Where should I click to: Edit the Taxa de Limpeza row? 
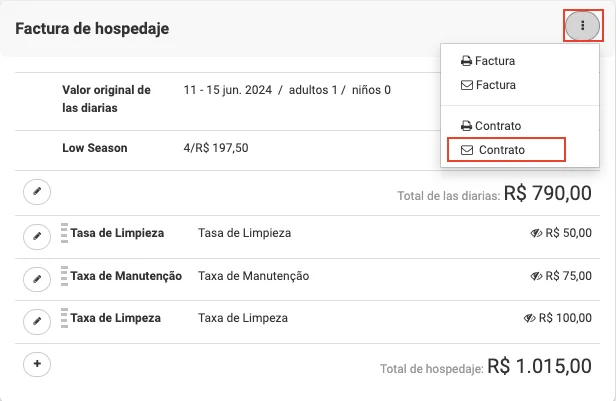coord(36,320)
